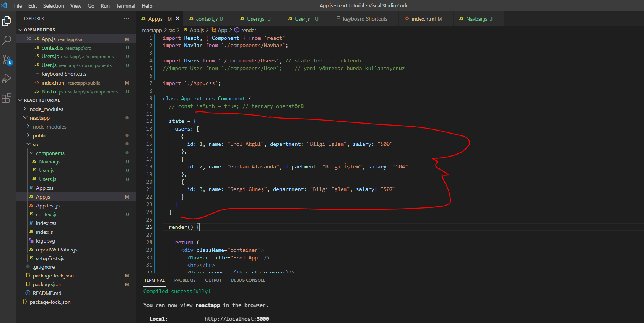Open the Run and Debug view

pos(7,79)
